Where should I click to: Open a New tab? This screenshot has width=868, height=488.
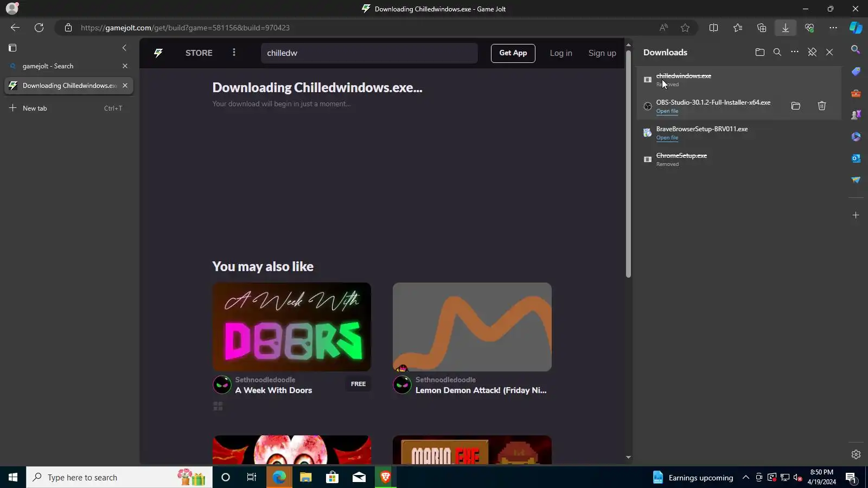click(69, 108)
